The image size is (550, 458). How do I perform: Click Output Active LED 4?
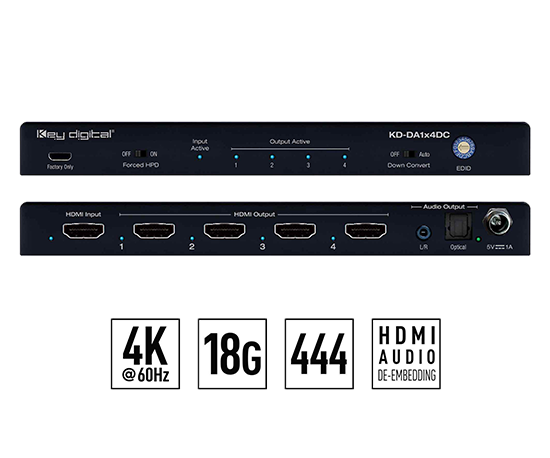(x=344, y=157)
